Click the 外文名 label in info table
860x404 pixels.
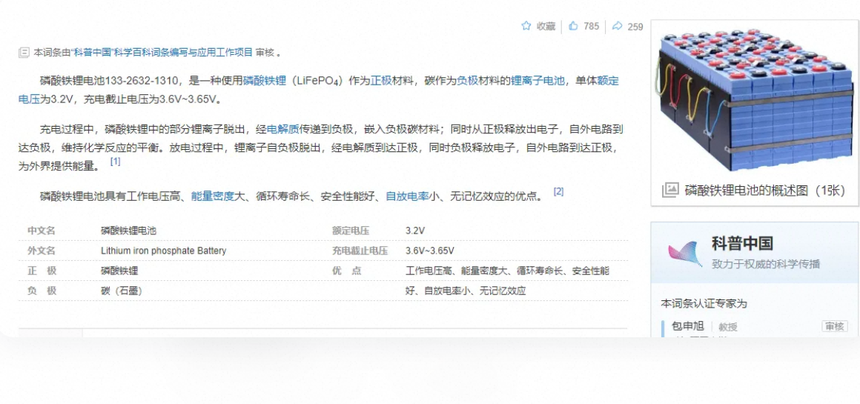click(x=42, y=251)
